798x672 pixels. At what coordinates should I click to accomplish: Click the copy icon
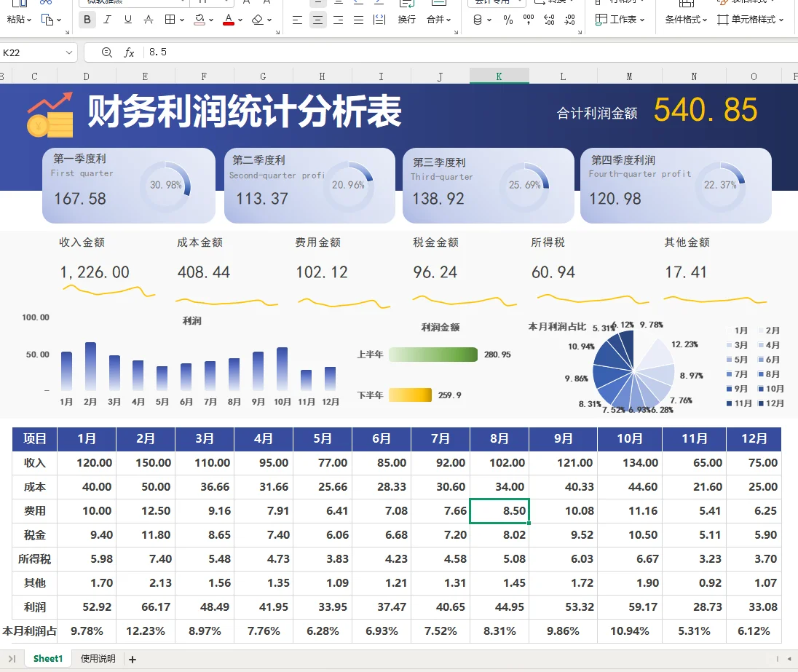click(47, 20)
